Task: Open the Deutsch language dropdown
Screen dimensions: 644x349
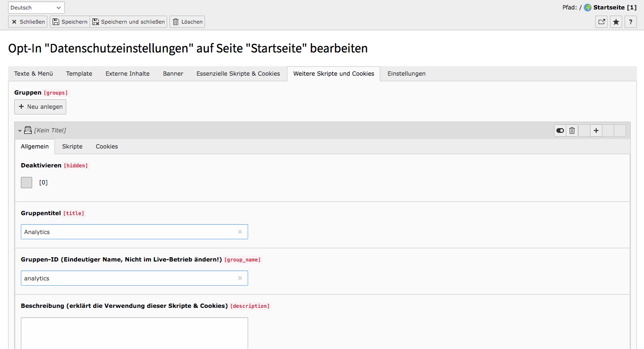Action: [36, 8]
